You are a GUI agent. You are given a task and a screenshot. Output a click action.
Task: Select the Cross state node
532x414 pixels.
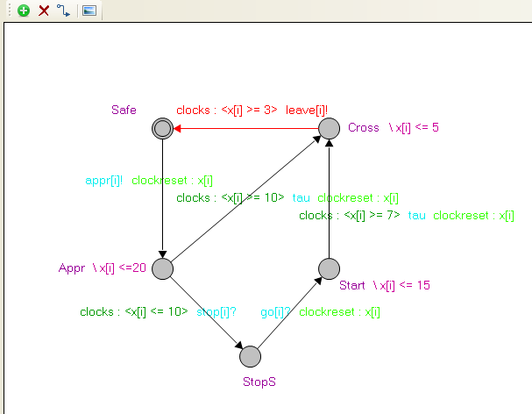pyautogui.click(x=329, y=129)
